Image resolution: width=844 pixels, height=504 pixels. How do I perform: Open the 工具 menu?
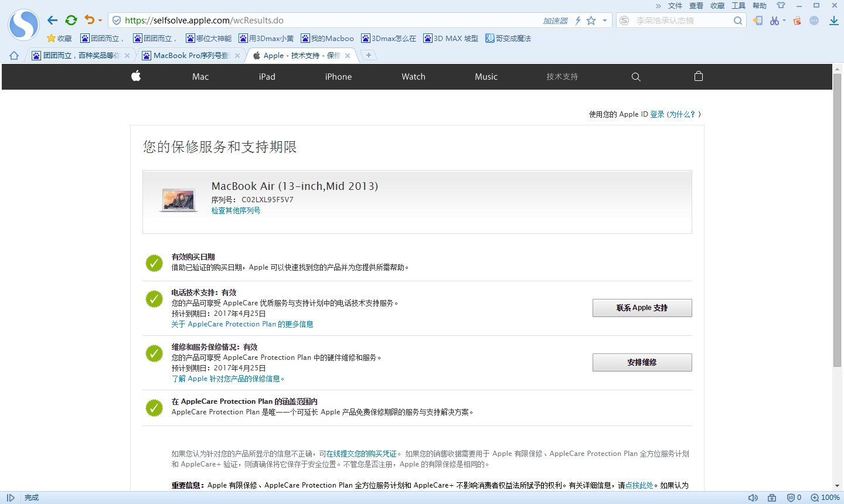pyautogui.click(x=738, y=6)
